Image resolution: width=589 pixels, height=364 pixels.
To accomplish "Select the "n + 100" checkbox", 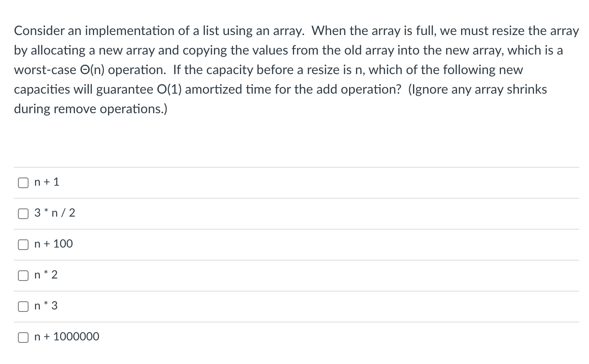I will (23, 245).
